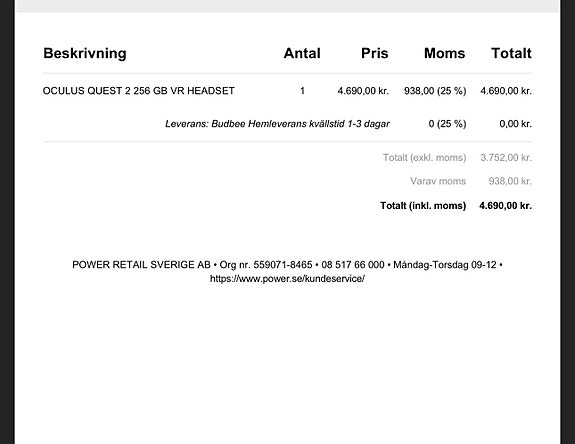Click the Totalt column header
The image size is (575, 444).
click(511, 53)
